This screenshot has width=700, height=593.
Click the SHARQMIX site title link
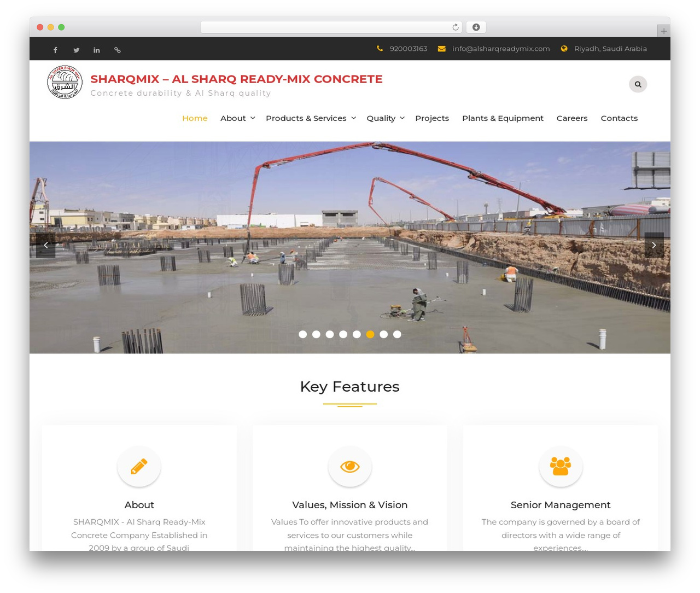coord(236,79)
